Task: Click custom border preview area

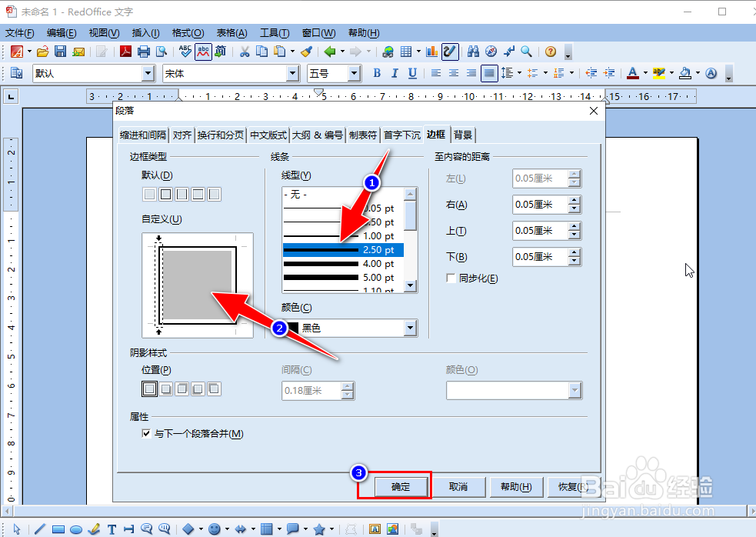Action: [x=198, y=285]
